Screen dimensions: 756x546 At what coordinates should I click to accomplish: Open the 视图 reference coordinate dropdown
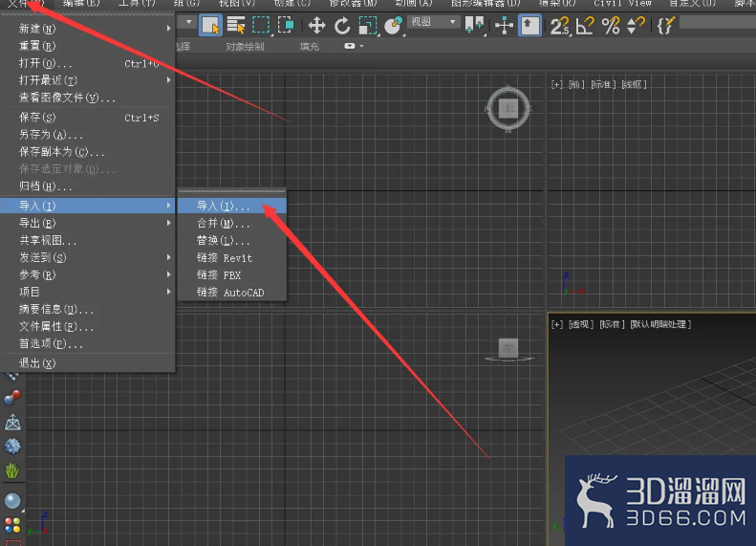click(x=433, y=22)
